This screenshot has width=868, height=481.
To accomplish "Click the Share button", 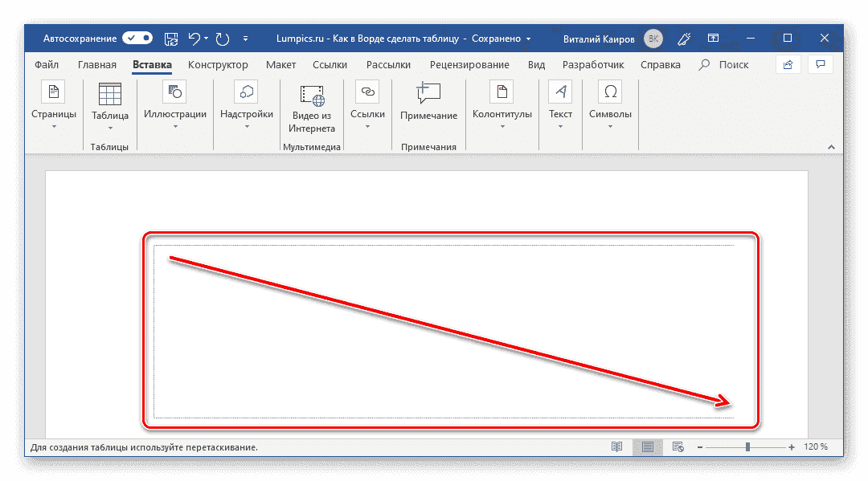I will click(787, 64).
